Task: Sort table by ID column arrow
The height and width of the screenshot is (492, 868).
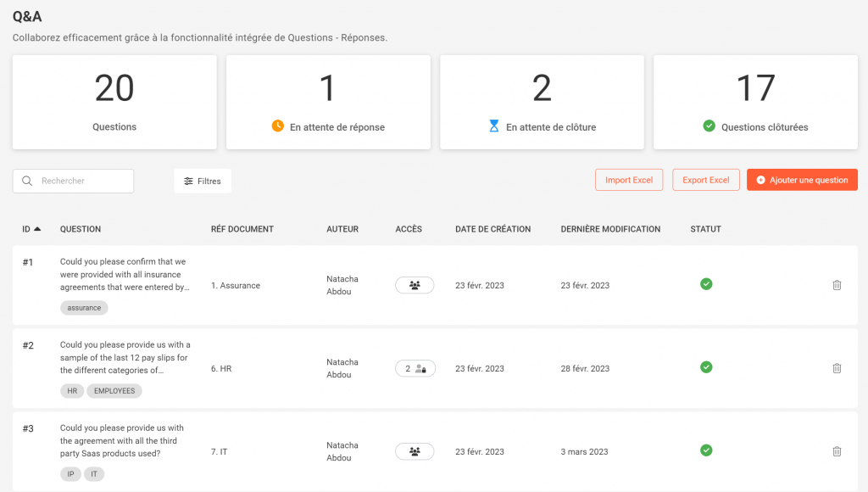Action: coord(38,229)
